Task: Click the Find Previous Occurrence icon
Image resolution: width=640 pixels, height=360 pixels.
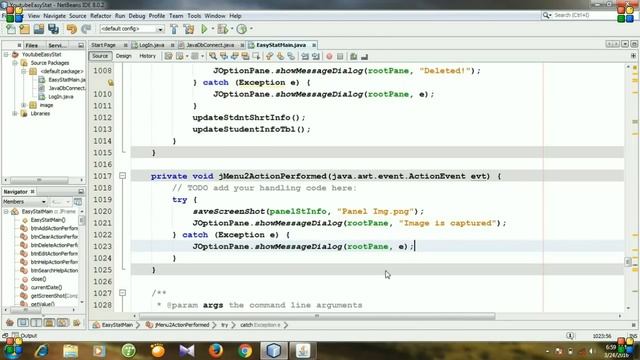Action: tap(224, 56)
